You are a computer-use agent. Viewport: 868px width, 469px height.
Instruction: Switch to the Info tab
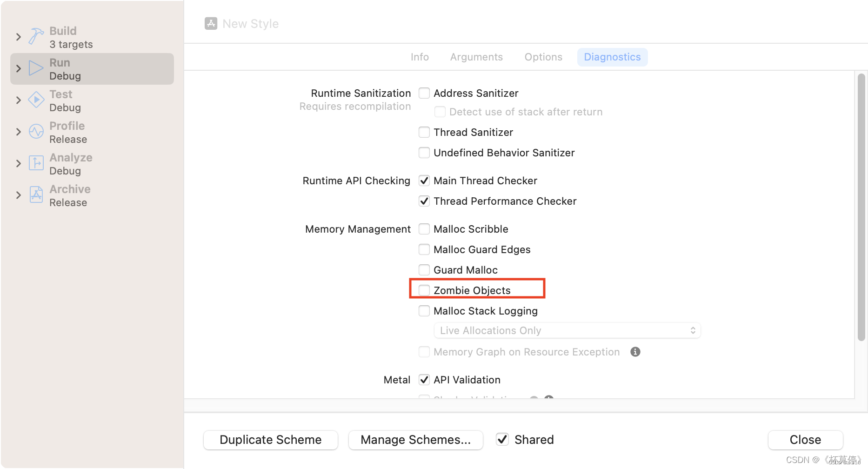pyautogui.click(x=420, y=57)
